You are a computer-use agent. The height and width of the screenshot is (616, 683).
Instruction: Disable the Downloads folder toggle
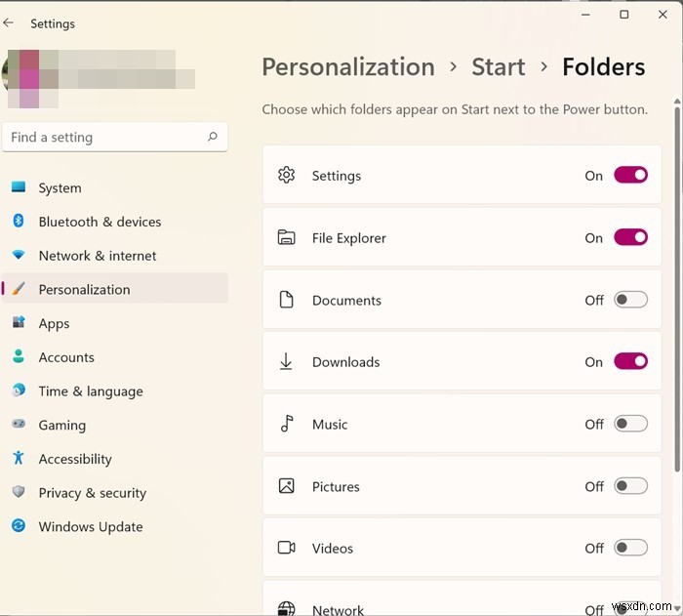pyautogui.click(x=630, y=361)
